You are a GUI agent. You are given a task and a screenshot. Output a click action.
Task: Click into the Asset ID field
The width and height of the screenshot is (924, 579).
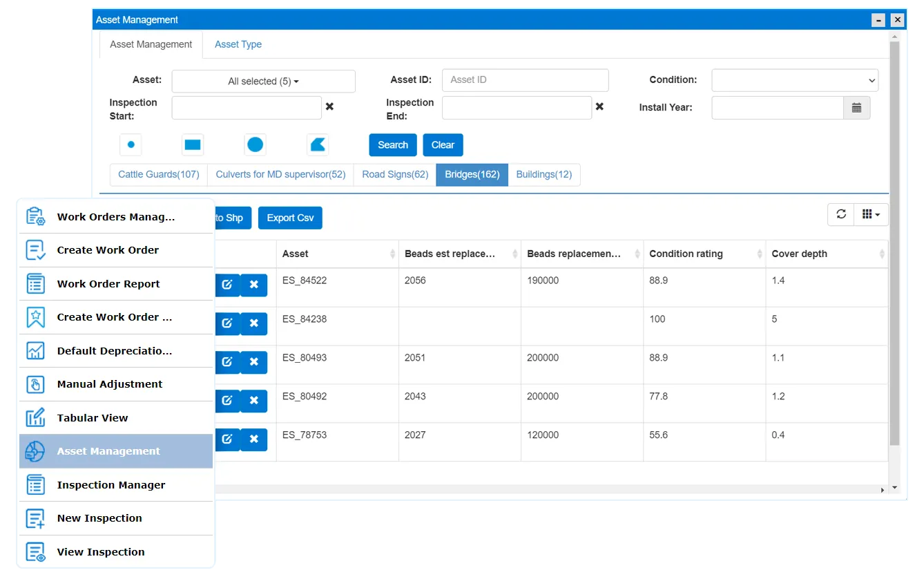(525, 80)
